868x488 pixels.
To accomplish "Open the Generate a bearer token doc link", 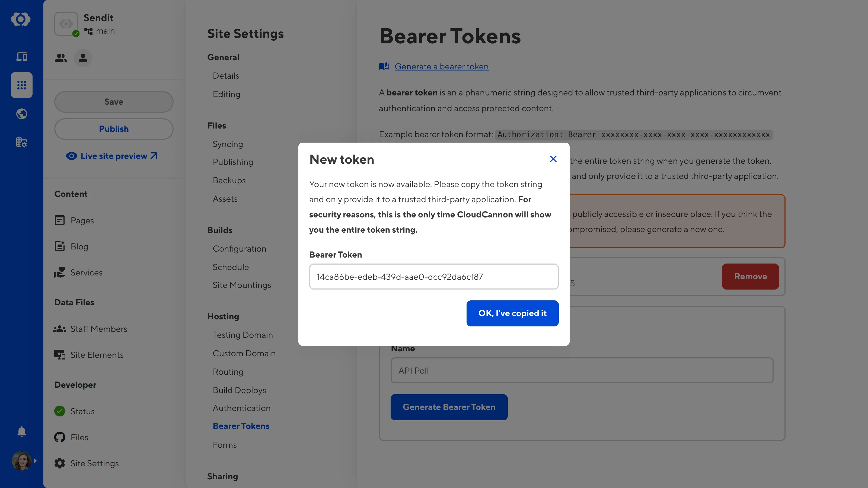I will point(441,67).
